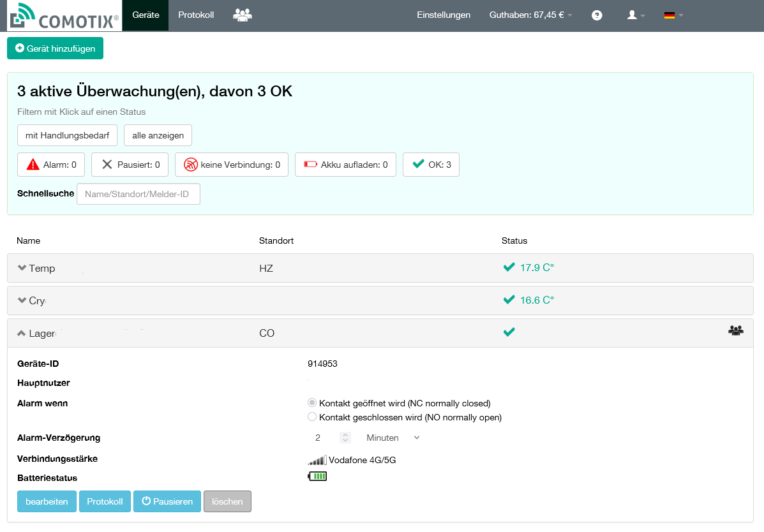764x532 pixels.
Task: Open the user group icon in navbar
Action: 242,15
